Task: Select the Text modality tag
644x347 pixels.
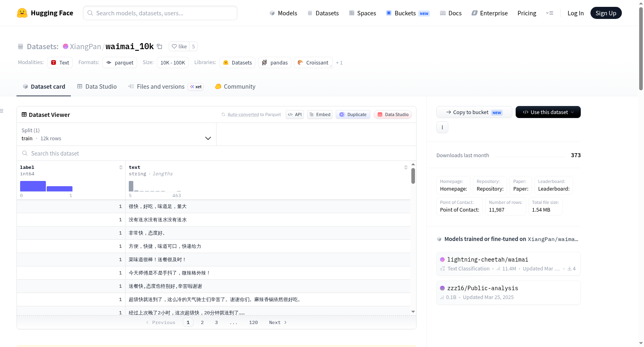Action: (x=60, y=62)
